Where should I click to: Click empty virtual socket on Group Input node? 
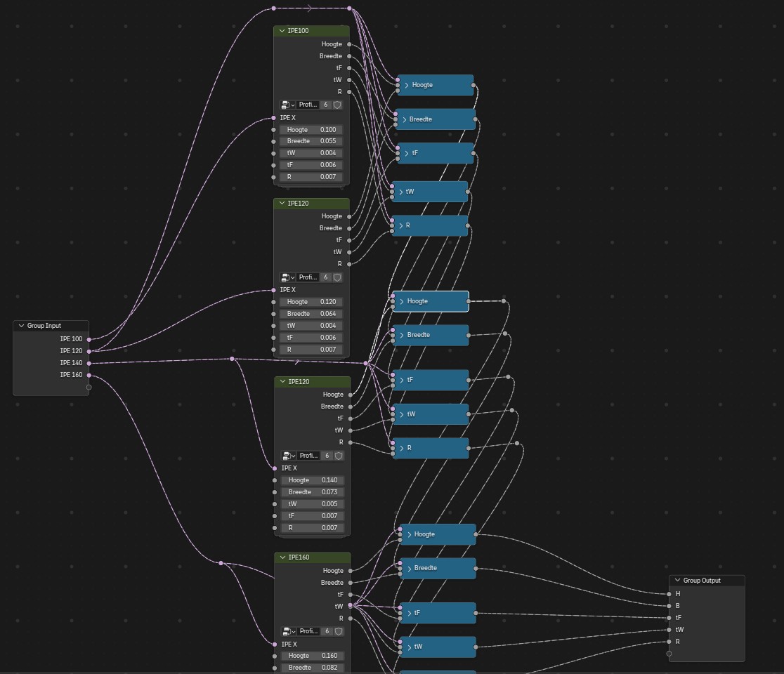click(x=89, y=388)
